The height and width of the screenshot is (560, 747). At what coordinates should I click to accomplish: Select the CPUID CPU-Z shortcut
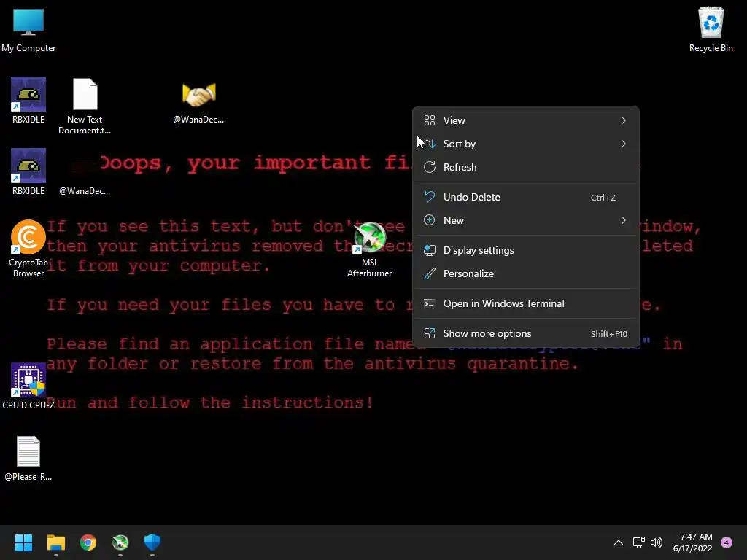tap(28, 386)
